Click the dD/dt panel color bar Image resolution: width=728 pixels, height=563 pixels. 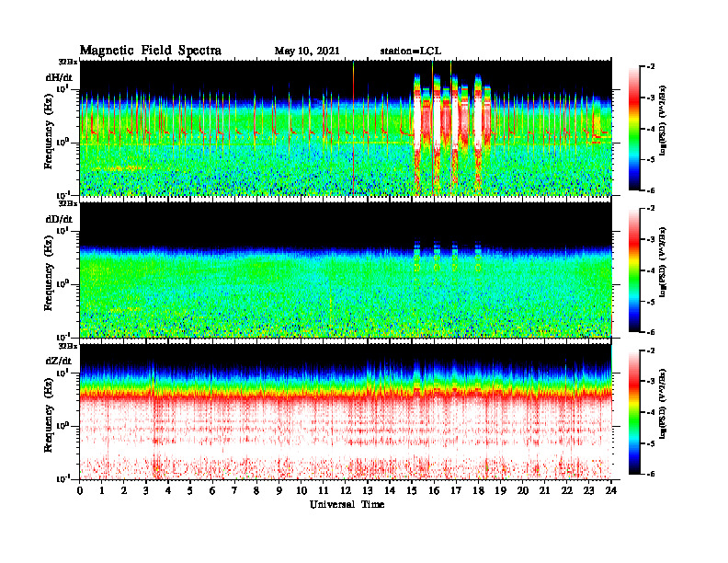(x=634, y=270)
